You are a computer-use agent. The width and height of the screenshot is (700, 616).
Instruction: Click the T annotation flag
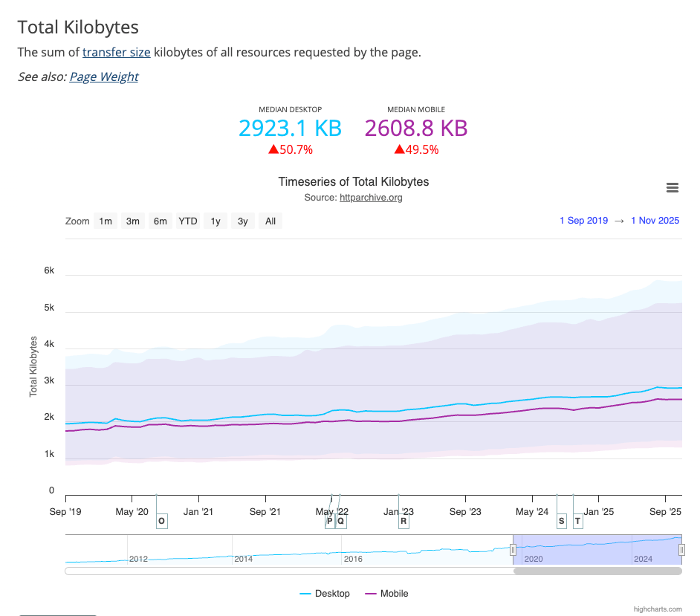pos(577,521)
